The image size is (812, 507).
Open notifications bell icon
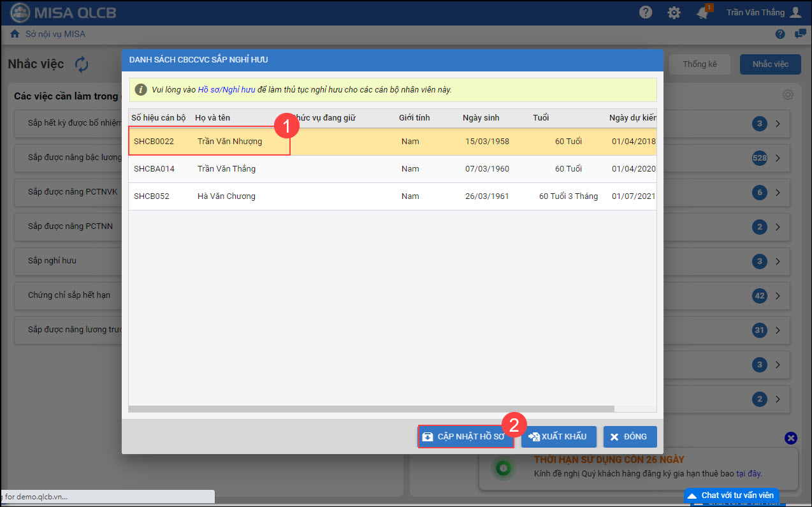tap(702, 13)
